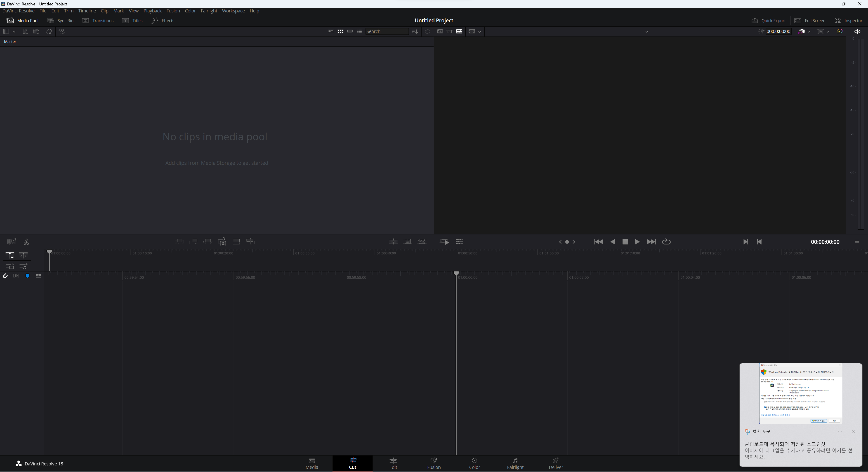Click the Boring Detector icon

coord(12,242)
